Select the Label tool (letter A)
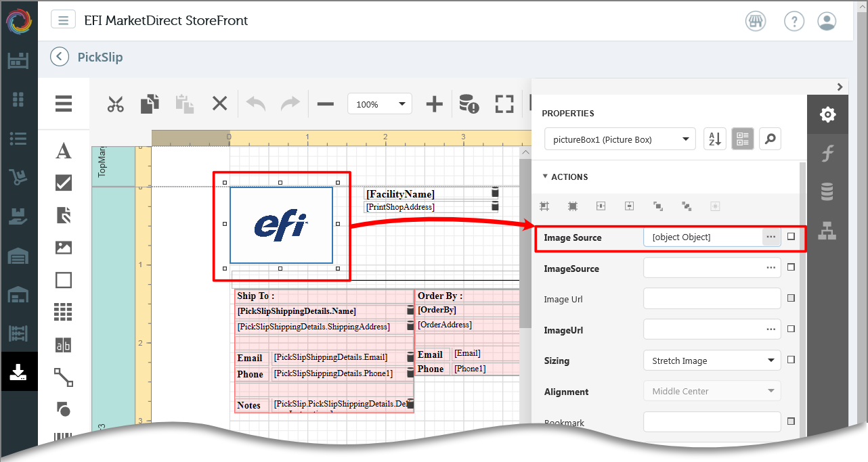 coord(64,150)
